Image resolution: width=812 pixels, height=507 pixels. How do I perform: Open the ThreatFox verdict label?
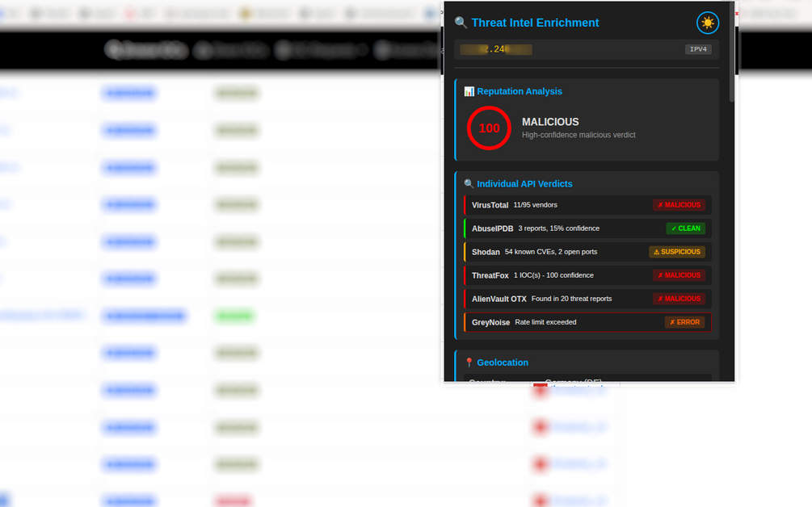point(490,275)
